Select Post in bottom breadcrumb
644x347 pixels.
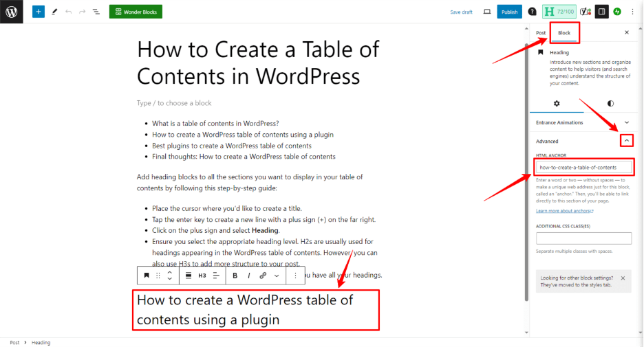tap(14, 342)
